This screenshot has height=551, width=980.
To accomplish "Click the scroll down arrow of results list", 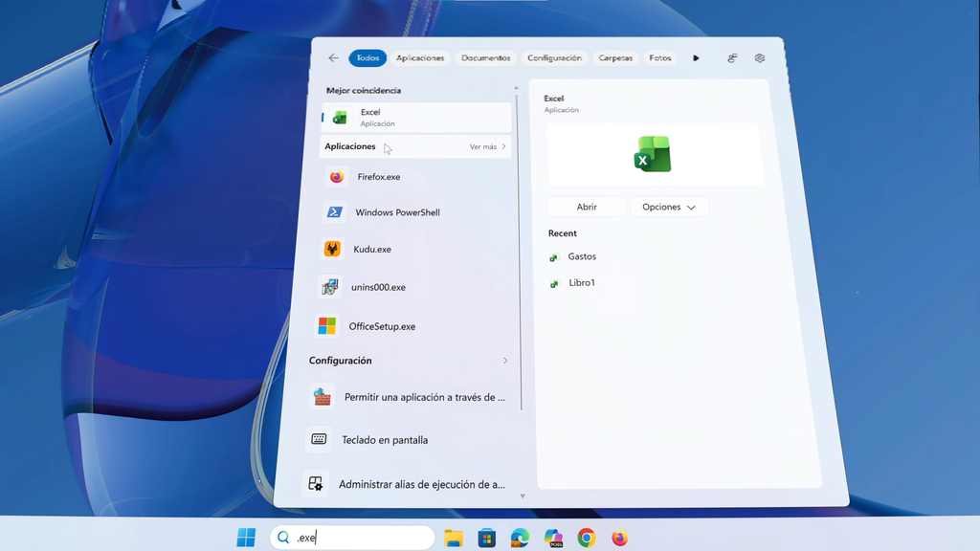I will (523, 496).
